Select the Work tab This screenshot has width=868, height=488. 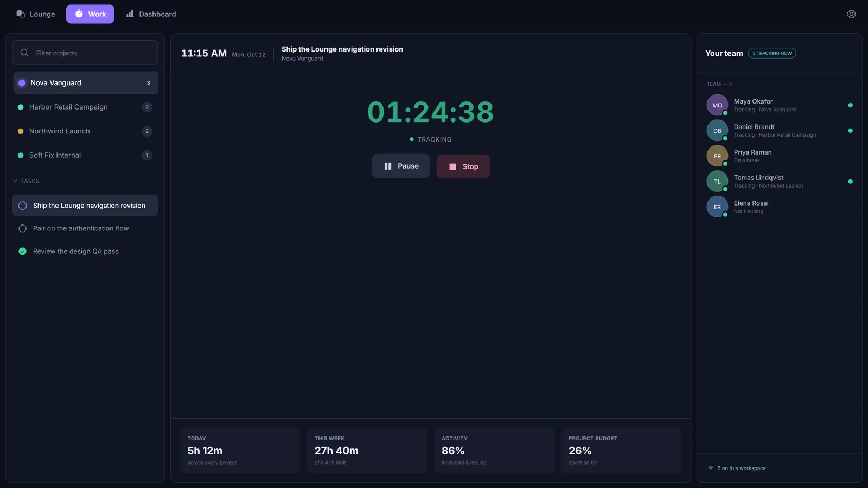pyautogui.click(x=90, y=14)
